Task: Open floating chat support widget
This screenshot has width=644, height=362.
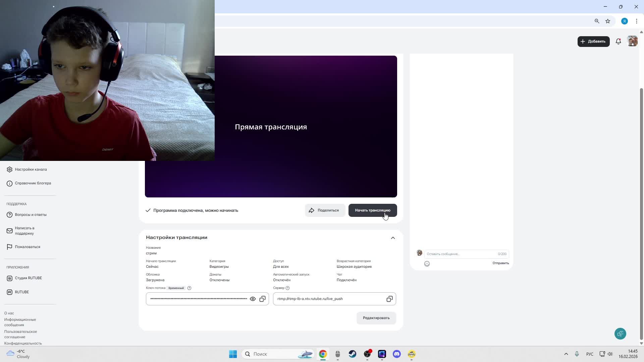Action: point(620,334)
